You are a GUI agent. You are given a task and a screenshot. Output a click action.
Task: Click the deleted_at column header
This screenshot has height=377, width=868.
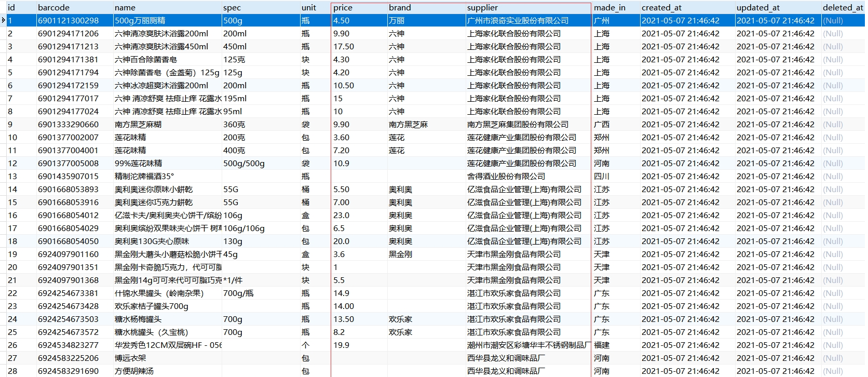click(x=844, y=7)
